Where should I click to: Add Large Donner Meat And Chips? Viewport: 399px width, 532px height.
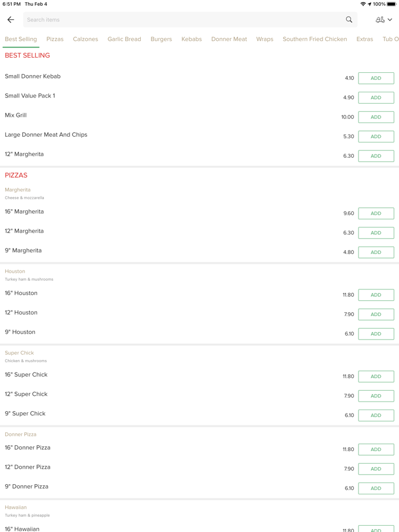pos(376,136)
